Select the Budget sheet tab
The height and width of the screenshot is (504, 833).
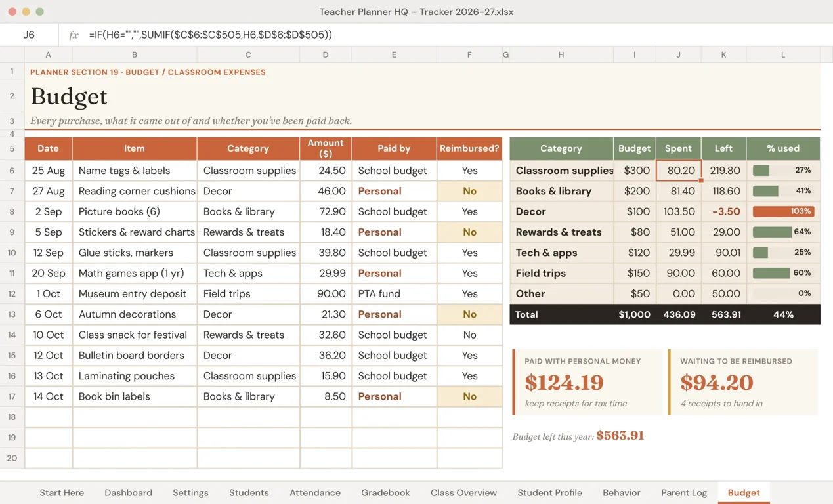pyautogui.click(x=744, y=493)
